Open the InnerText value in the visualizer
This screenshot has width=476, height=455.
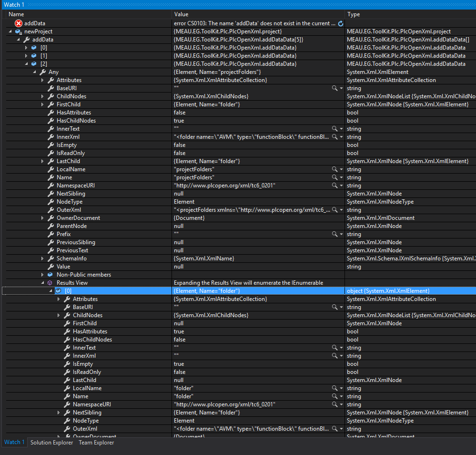click(334, 129)
